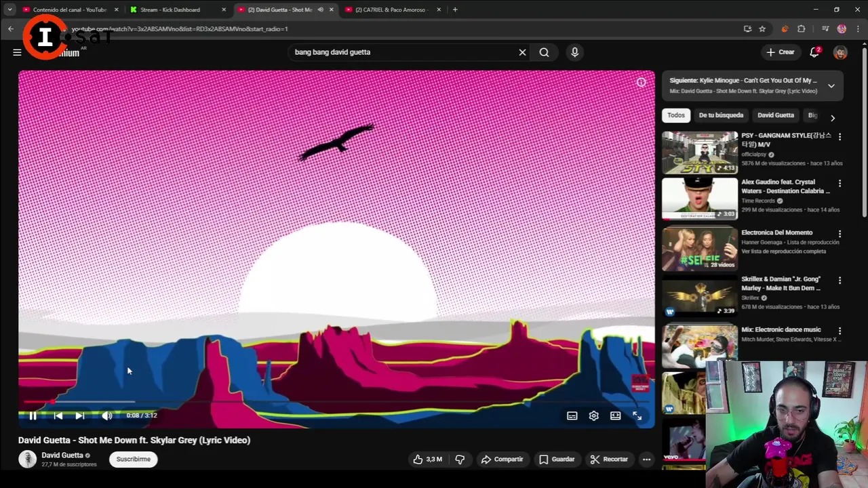Open options for Electronica Del Momento
Viewport: 868px width, 488px height.
point(840,234)
